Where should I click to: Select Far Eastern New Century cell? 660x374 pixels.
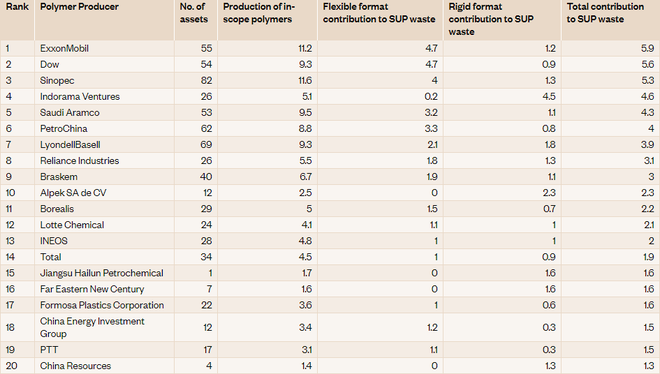92,289
